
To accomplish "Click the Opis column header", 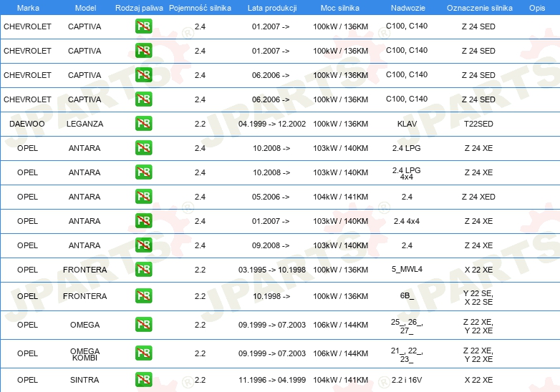I will point(537,8).
